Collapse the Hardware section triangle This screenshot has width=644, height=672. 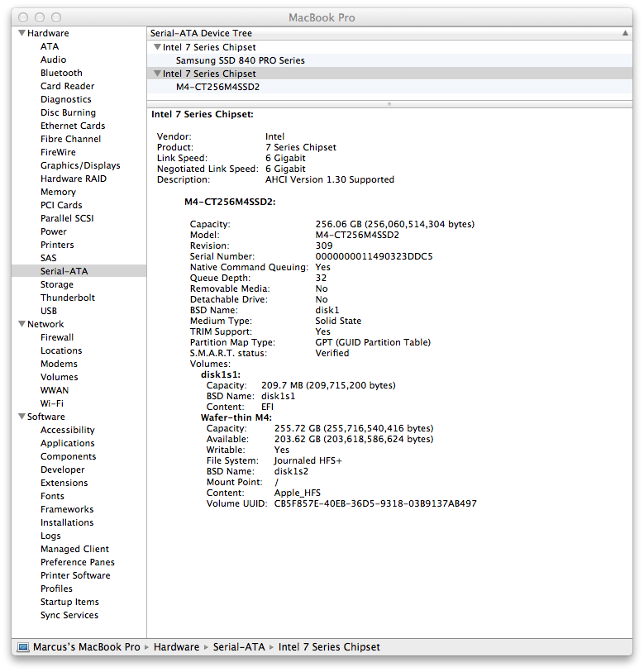click(21, 33)
